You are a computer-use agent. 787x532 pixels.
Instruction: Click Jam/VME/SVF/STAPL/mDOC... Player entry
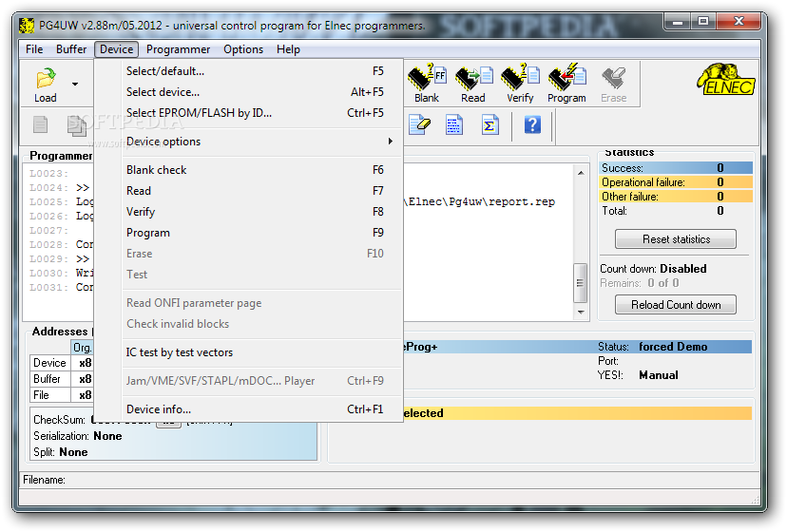pos(249,381)
